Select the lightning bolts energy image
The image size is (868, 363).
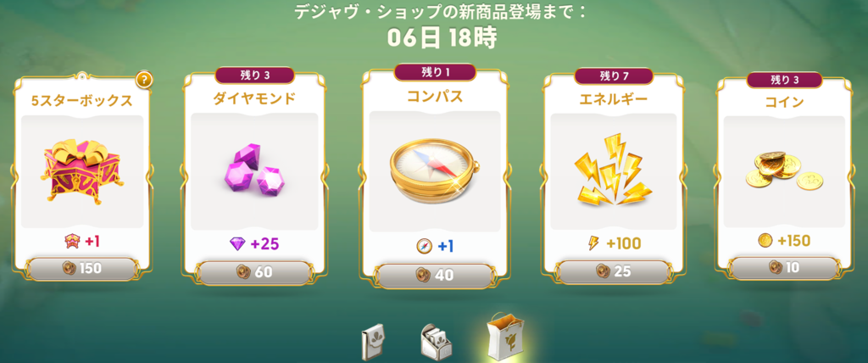[x=611, y=170]
